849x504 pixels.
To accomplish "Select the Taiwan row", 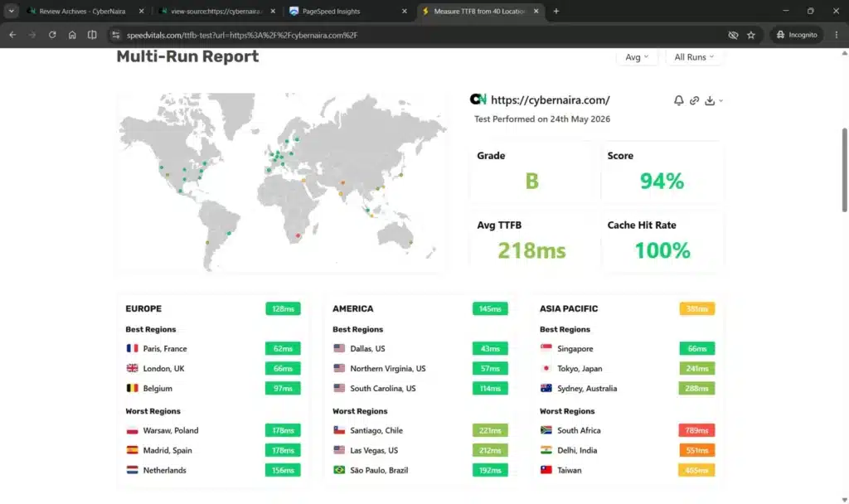I will [627, 471].
